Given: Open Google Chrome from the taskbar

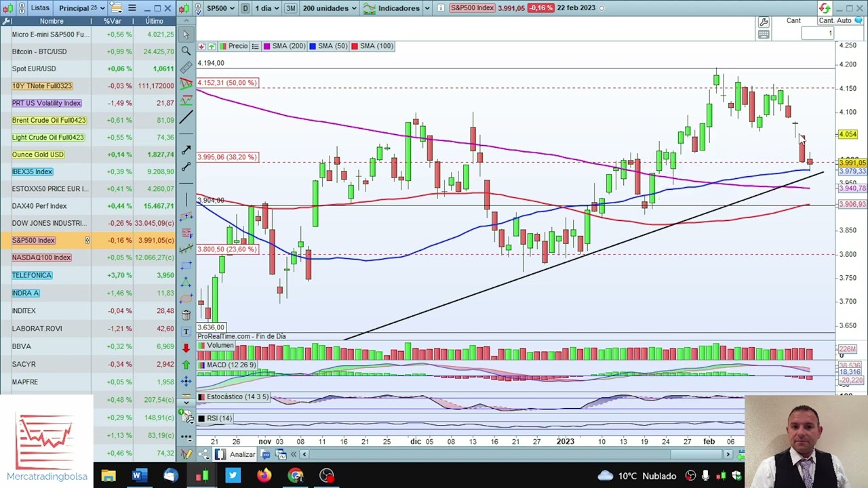Looking at the screenshot, I should (x=296, y=476).
